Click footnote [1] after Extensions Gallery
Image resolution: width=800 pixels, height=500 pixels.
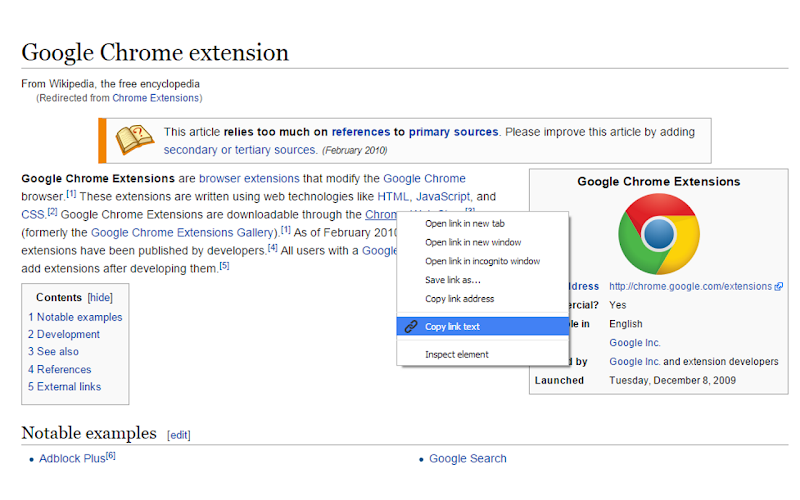pos(286,230)
